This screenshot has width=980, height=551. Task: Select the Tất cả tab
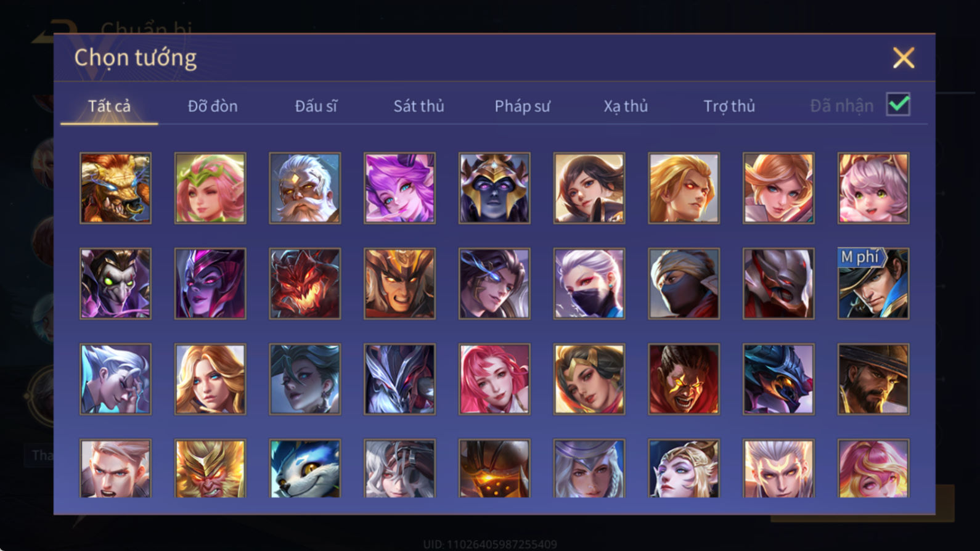pyautogui.click(x=109, y=106)
